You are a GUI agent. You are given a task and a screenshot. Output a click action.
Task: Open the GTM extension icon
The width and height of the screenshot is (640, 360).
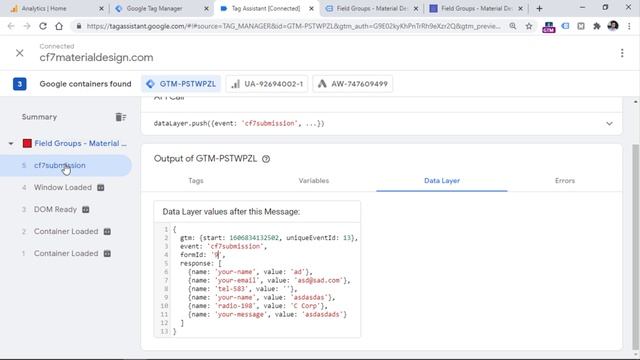549,27
